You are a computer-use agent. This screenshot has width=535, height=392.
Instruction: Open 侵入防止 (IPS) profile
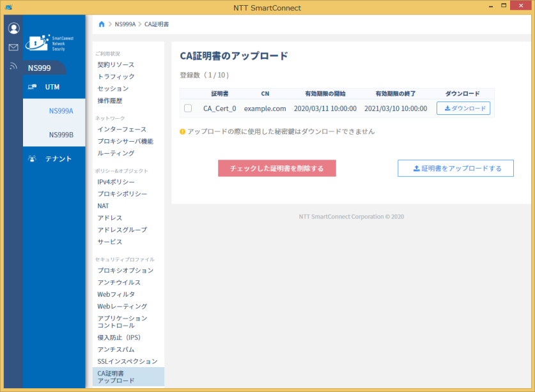(119, 338)
